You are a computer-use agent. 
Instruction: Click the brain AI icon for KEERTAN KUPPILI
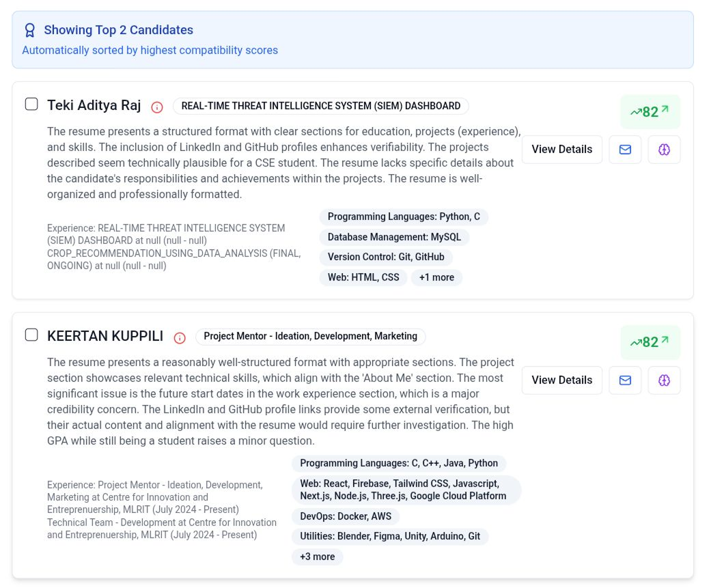(664, 380)
